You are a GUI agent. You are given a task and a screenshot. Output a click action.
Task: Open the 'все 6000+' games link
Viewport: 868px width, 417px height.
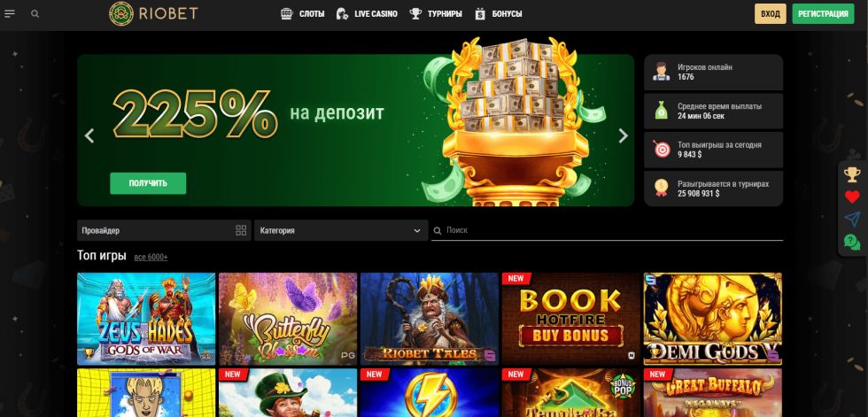pyautogui.click(x=151, y=257)
